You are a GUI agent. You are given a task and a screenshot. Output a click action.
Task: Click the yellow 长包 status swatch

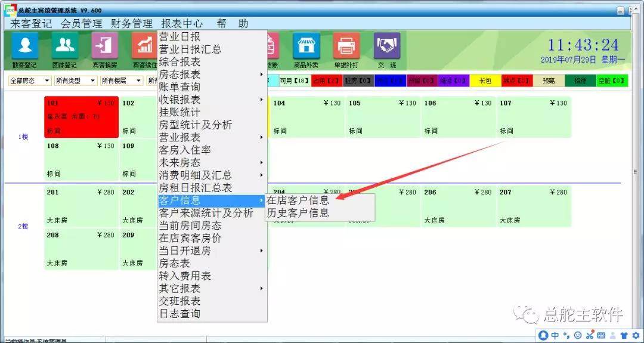click(x=485, y=81)
